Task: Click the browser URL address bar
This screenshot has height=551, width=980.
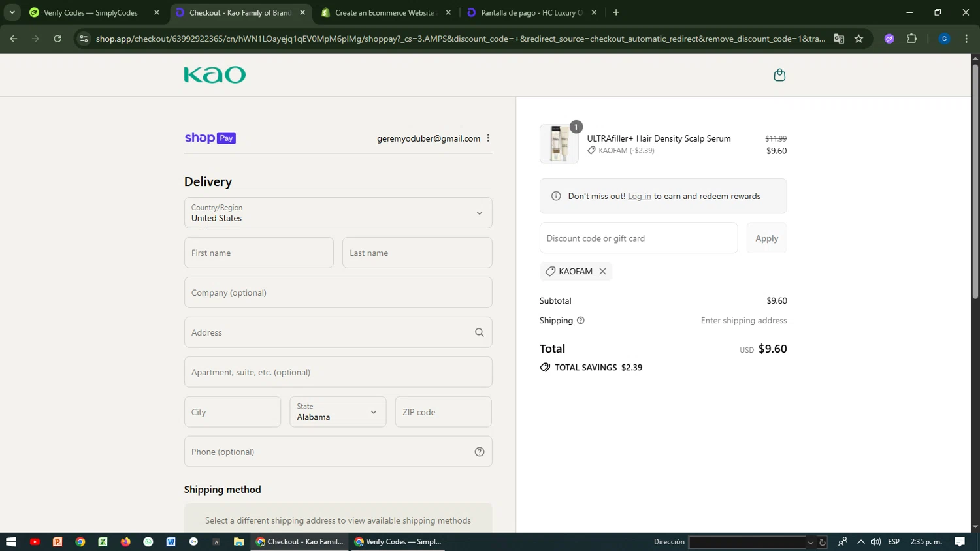Action: pyautogui.click(x=461, y=39)
